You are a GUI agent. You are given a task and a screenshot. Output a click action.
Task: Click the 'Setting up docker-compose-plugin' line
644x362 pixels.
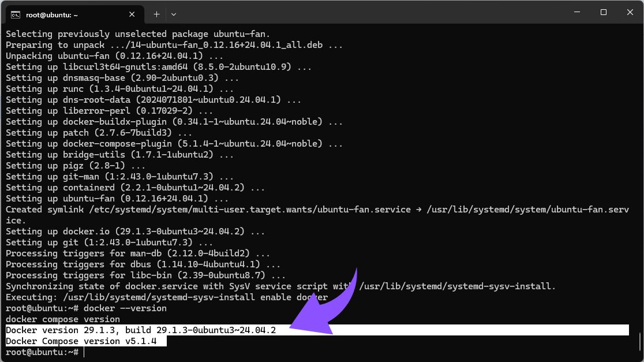(x=174, y=144)
